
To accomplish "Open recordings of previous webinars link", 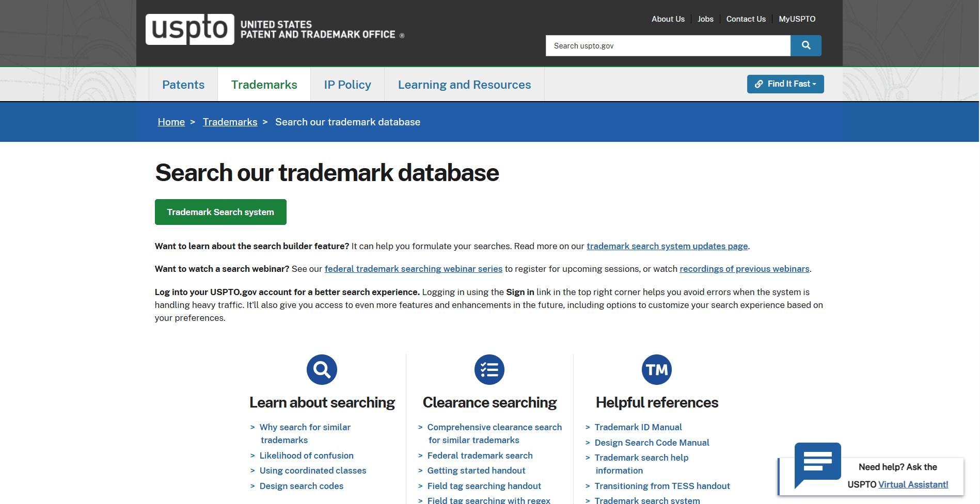I will click(745, 269).
